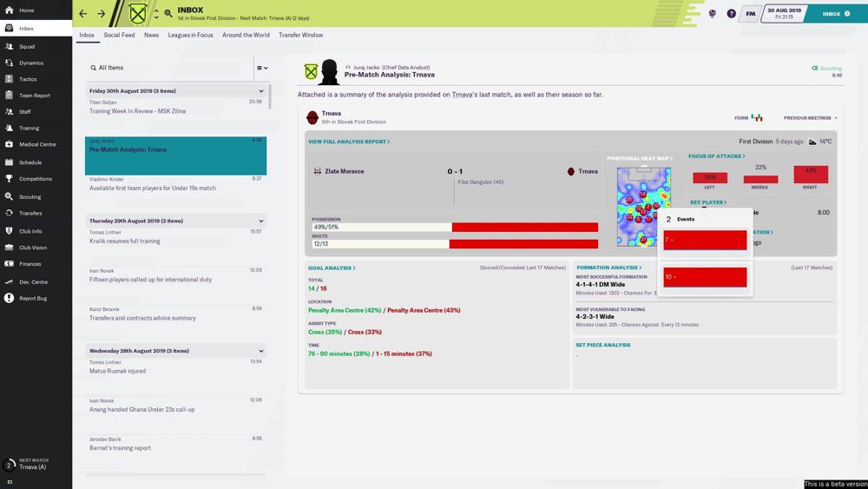This screenshot has height=489, width=868.
Task: Open the Squad sidebar icon
Action: pos(9,47)
